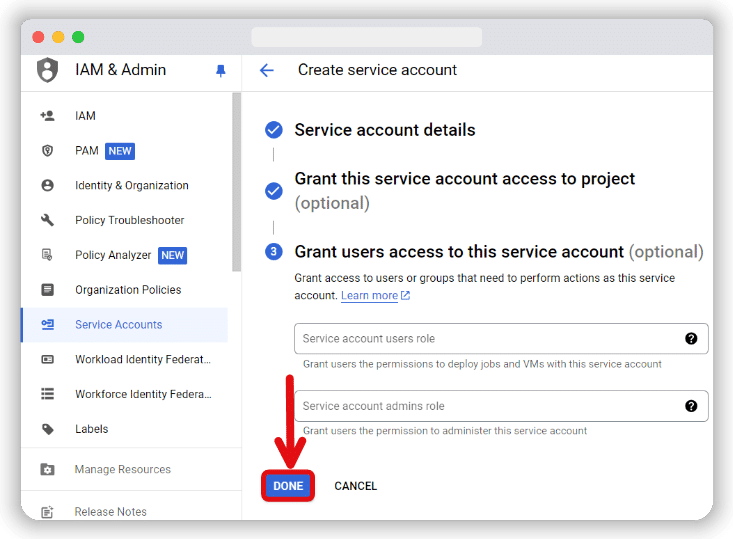This screenshot has height=539, width=733.
Task: Click the yellow minimize window button
Action: click(x=58, y=37)
